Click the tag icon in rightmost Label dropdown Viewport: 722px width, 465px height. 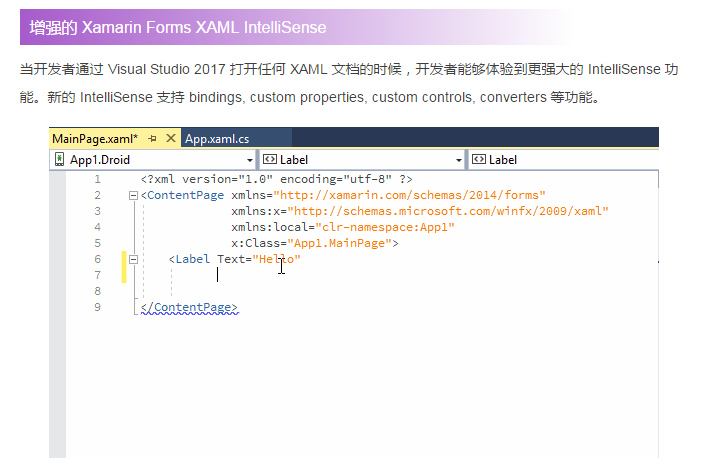pos(479,159)
